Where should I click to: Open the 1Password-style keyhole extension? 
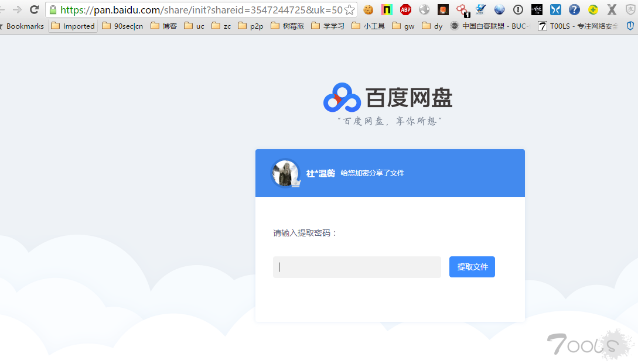(x=518, y=10)
